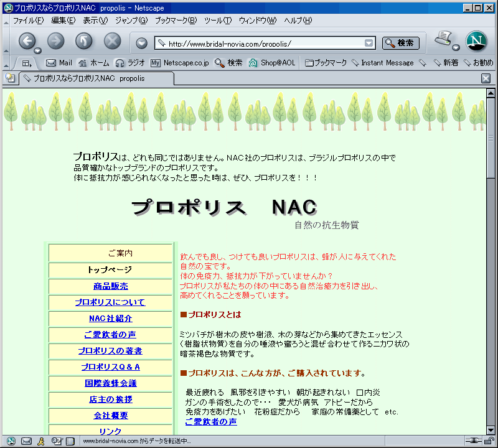Collapse the menu bar using its left grippy
The width and height of the screenshot is (498, 448).
6,22
